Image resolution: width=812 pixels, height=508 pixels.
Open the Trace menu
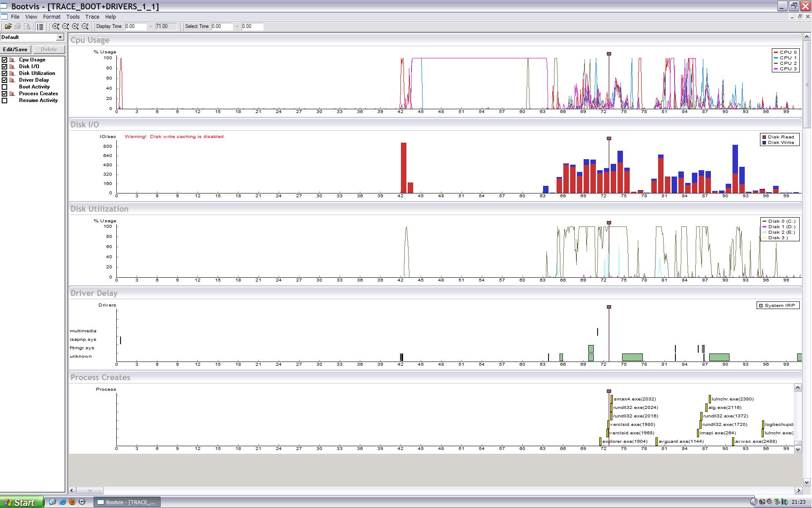pyautogui.click(x=92, y=17)
